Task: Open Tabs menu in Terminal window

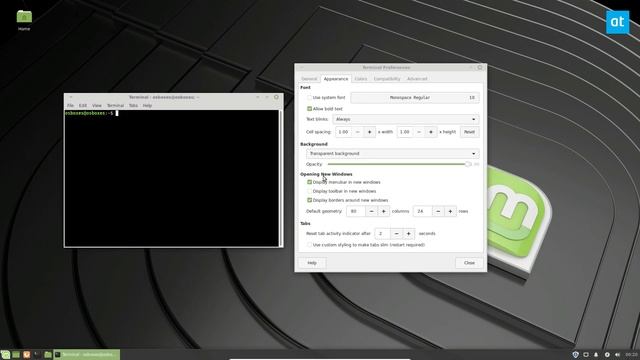Action: click(133, 105)
